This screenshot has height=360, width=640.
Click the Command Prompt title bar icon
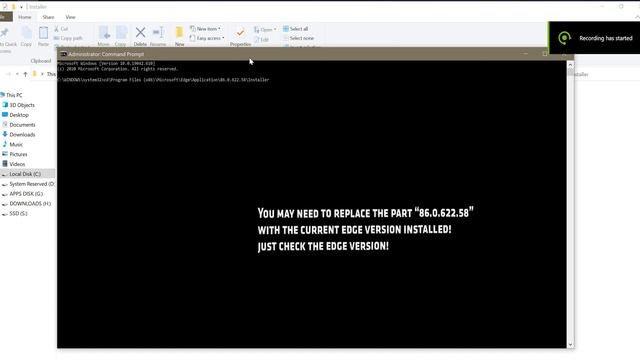pyautogui.click(x=63, y=54)
